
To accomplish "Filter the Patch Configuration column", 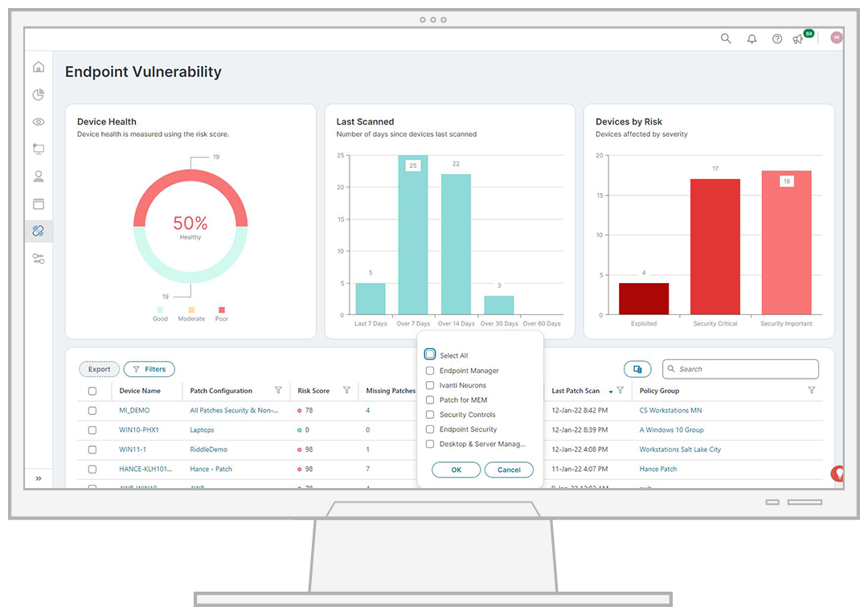I will (278, 390).
